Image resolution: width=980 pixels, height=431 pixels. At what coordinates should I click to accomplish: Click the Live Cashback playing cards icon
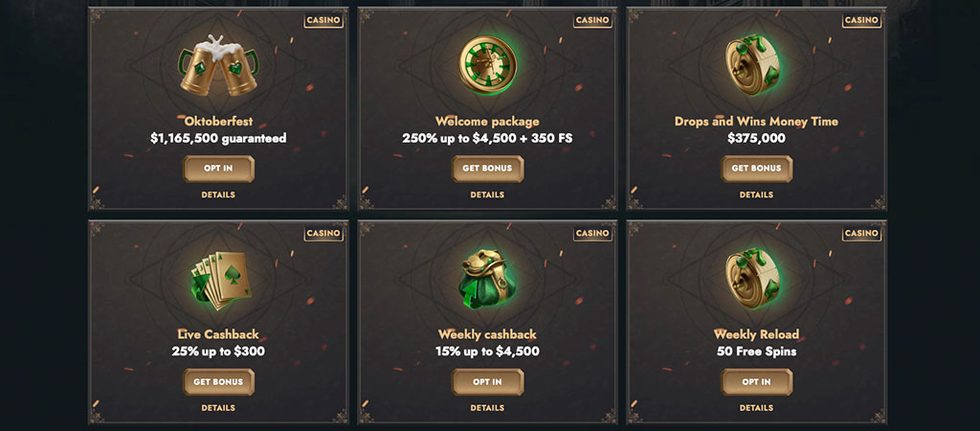coord(220,281)
